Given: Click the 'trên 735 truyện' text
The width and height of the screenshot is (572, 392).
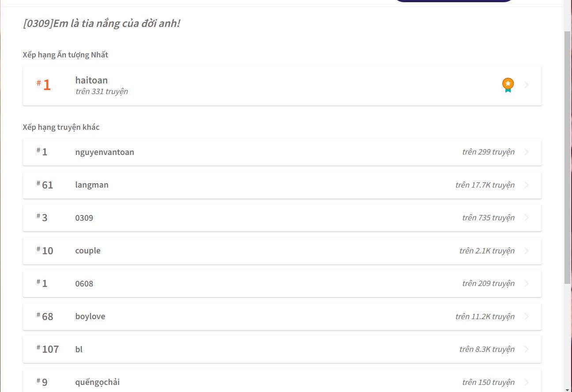Looking at the screenshot, I should click(x=488, y=218).
